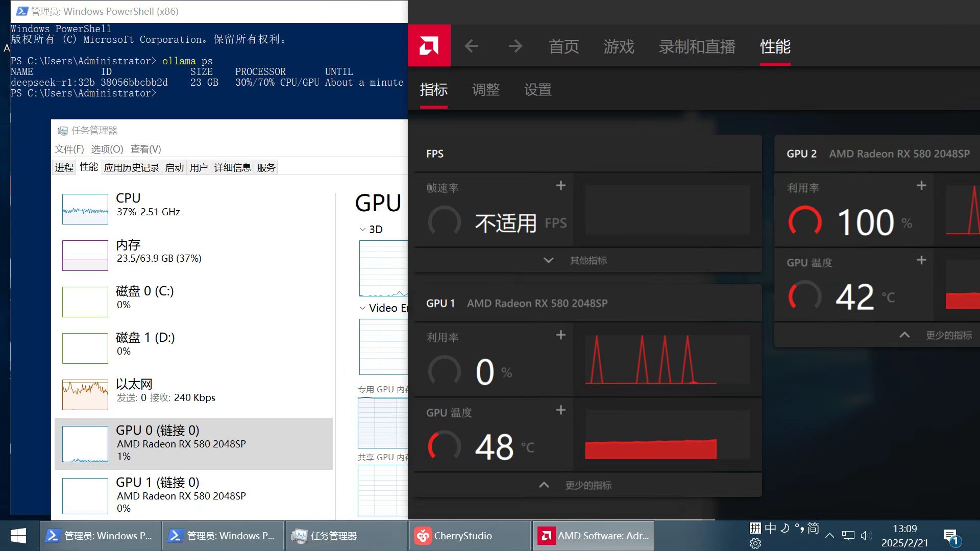Click GPU 1 温度 history graph

point(668,434)
